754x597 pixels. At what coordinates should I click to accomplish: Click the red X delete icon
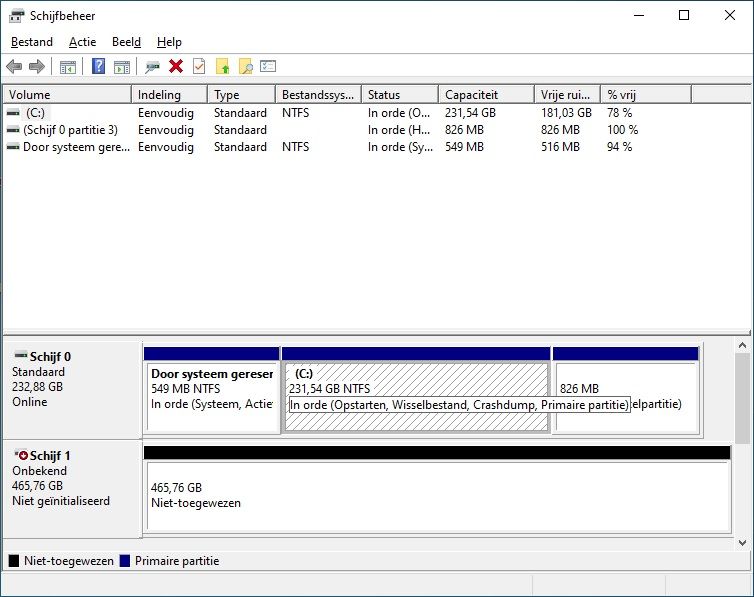[x=176, y=66]
